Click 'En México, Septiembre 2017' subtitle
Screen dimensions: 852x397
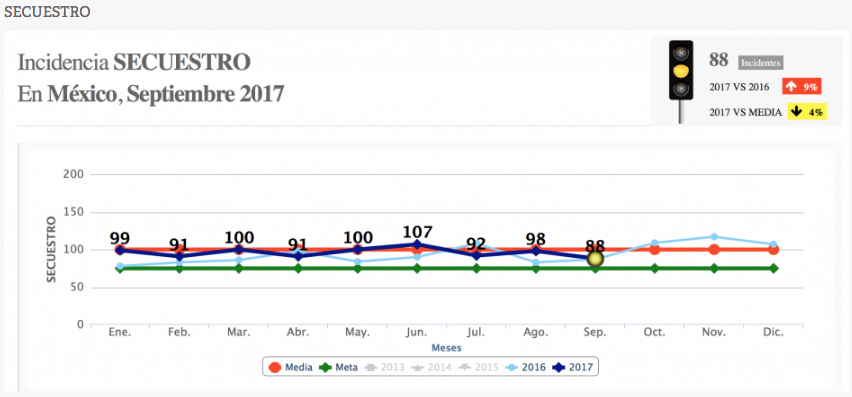151,94
